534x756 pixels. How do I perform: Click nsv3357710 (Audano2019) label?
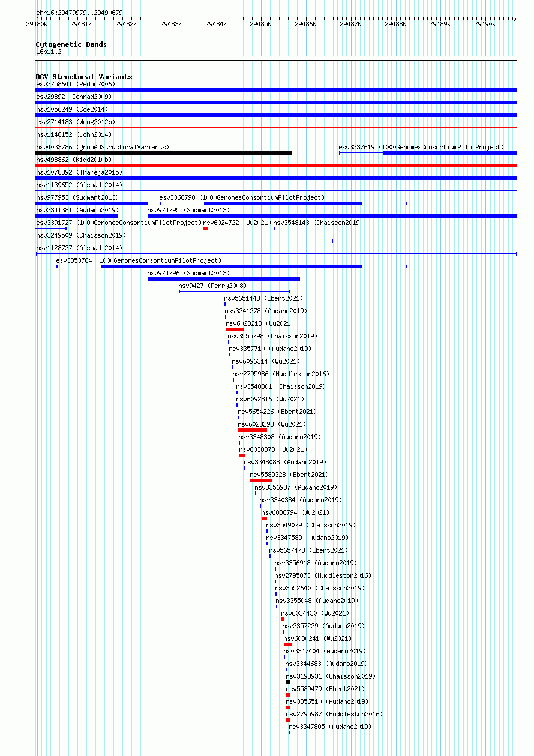tap(269, 349)
